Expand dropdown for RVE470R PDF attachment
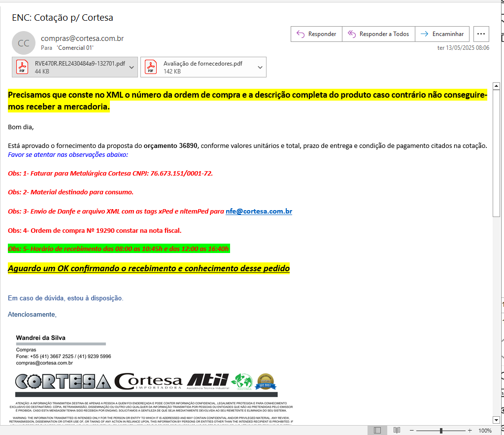Screen dimensions: 504x435 tap(132, 68)
